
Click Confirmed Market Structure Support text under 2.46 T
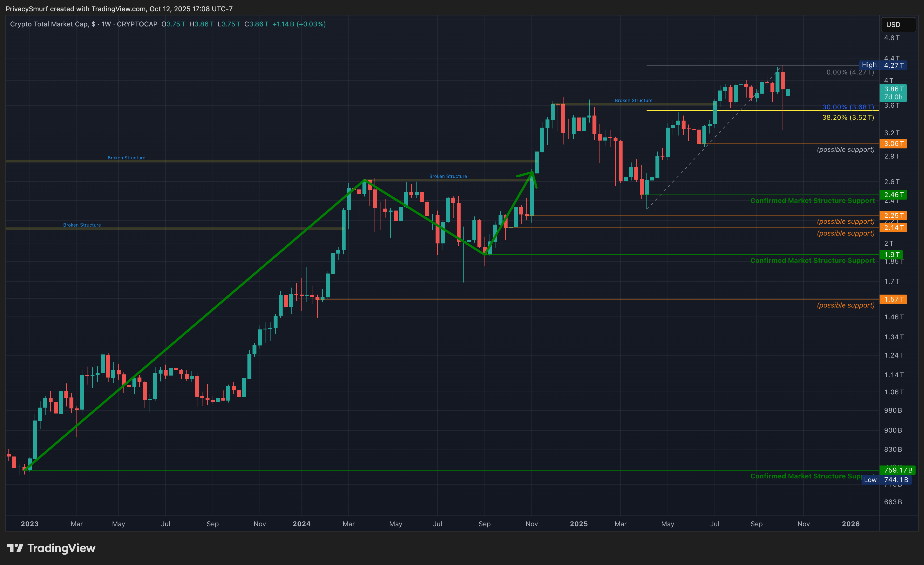(x=812, y=201)
